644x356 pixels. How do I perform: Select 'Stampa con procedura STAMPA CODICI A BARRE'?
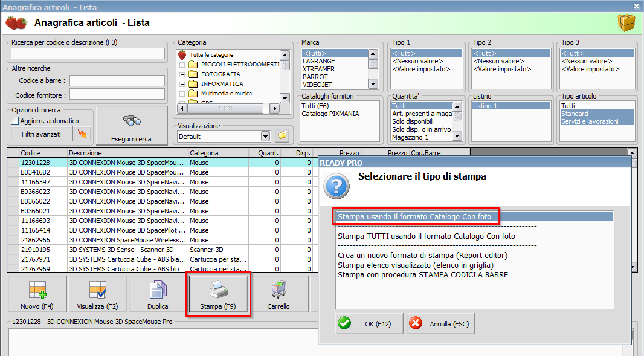click(x=423, y=274)
